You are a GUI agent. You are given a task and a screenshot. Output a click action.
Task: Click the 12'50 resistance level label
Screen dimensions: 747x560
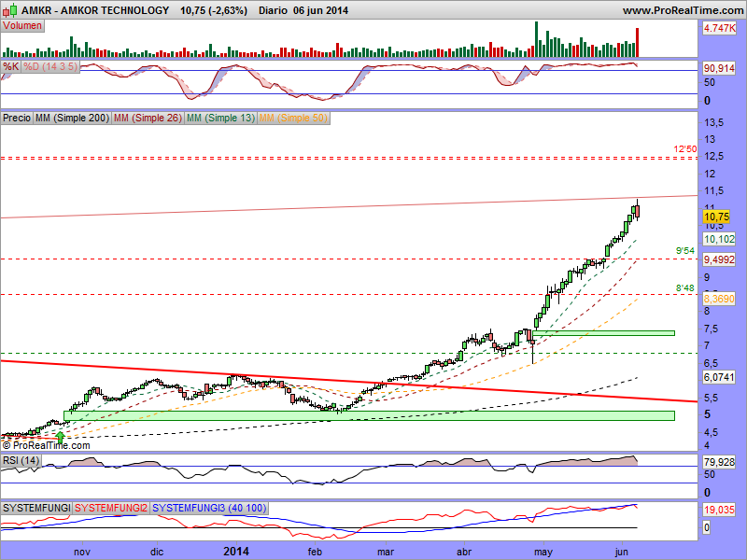click(x=685, y=149)
